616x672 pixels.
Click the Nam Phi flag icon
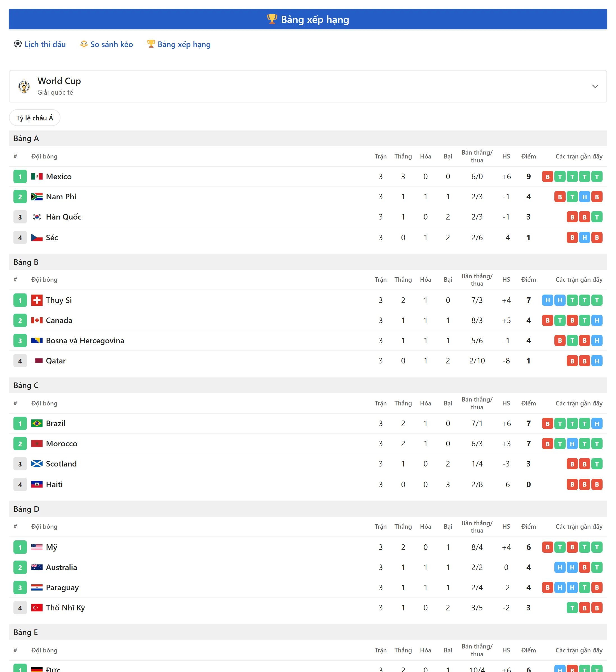point(37,197)
